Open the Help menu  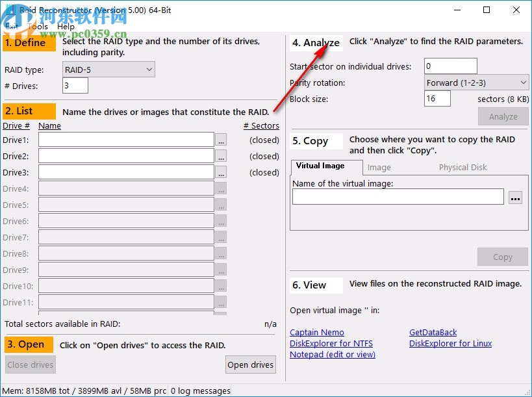[66, 27]
